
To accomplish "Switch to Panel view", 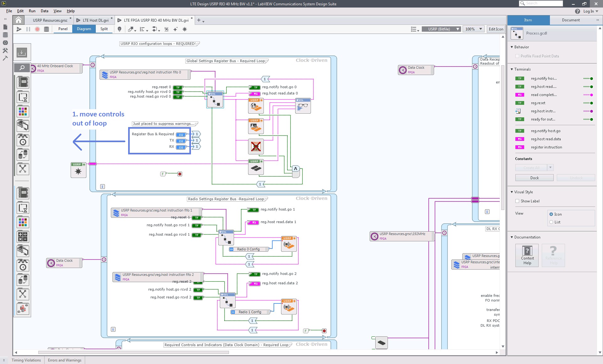I will pos(63,29).
